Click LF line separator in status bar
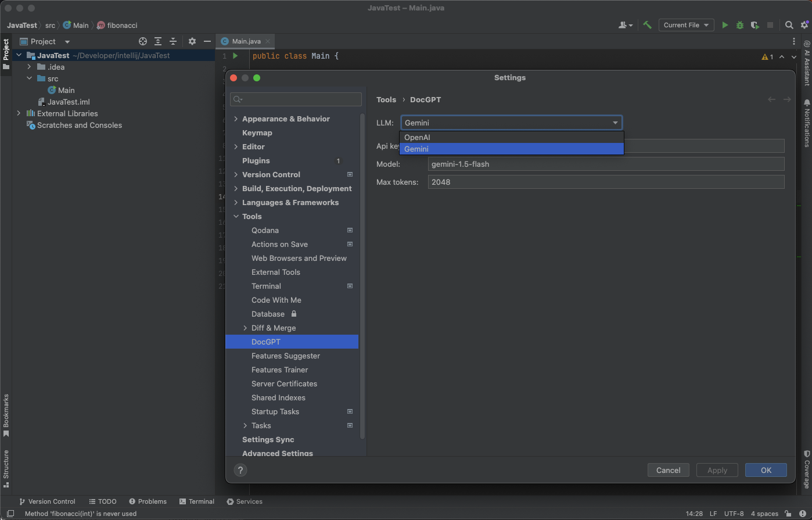 [713, 514]
